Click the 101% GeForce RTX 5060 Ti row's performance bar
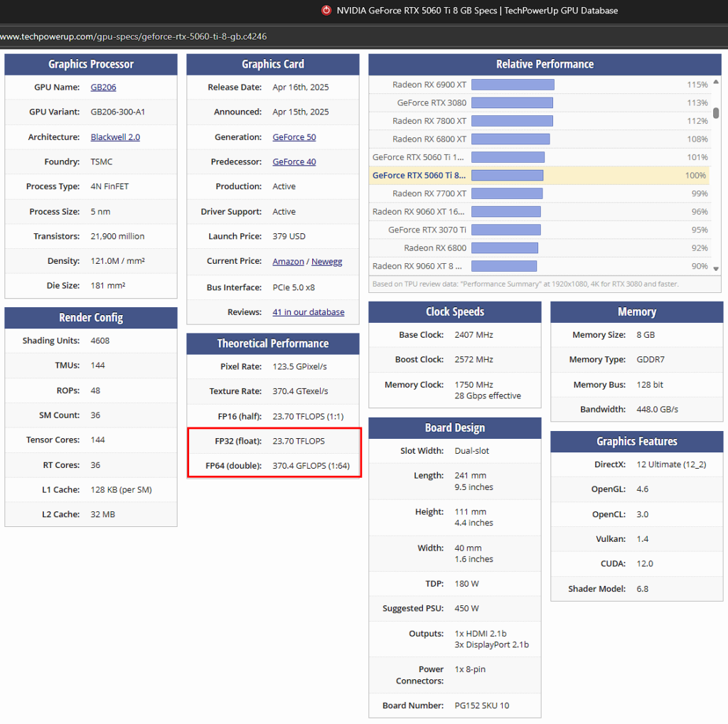This screenshot has width=728, height=724. click(508, 157)
